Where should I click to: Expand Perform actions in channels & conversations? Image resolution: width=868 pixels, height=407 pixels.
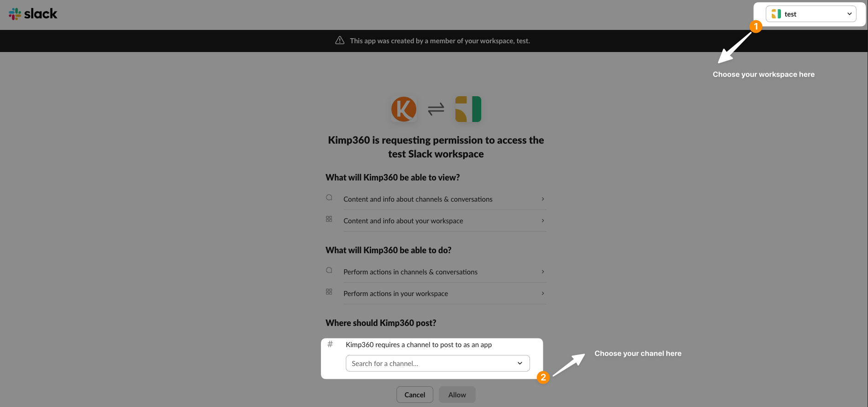(542, 272)
